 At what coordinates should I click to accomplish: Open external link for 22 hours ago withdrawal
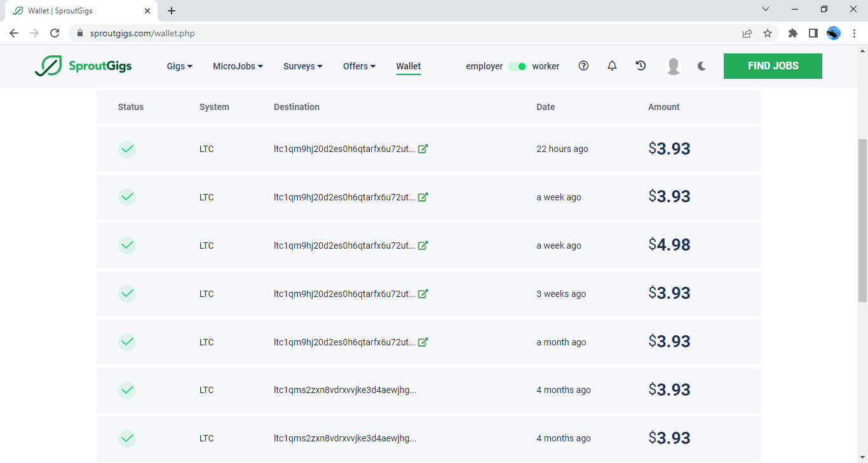(423, 149)
